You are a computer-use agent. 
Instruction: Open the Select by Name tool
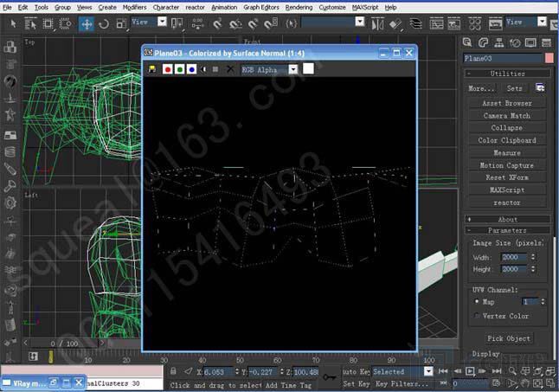point(30,24)
